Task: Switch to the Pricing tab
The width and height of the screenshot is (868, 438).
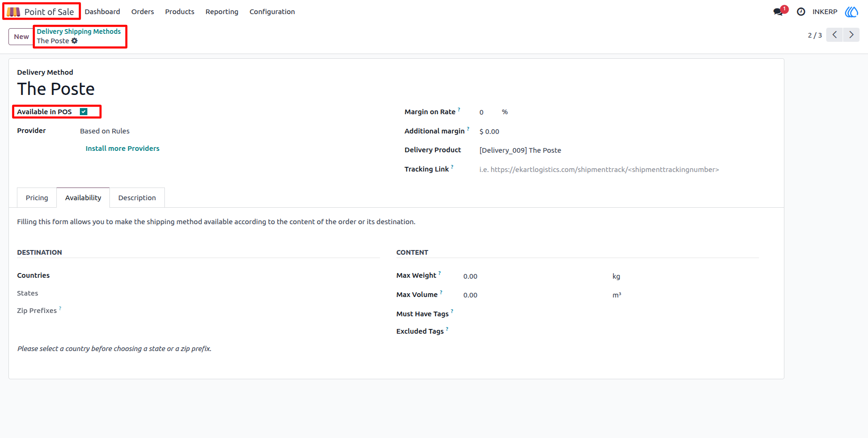Action: click(37, 198)
